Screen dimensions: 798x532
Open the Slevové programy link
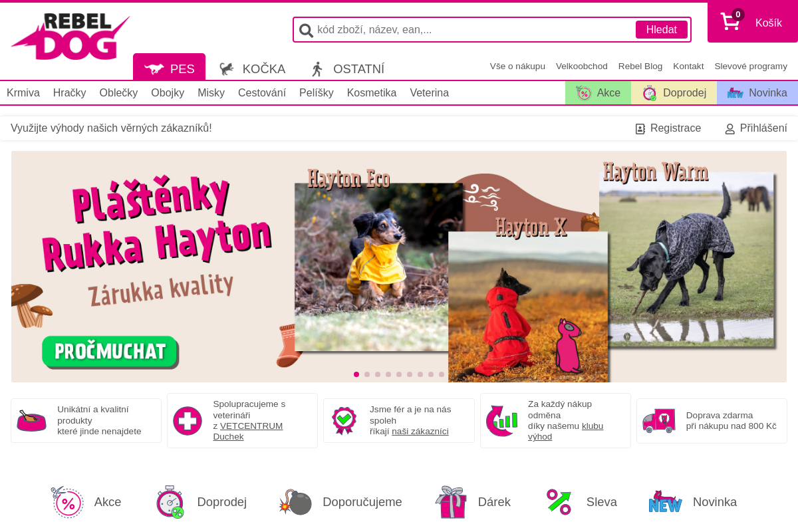(751, 66)
